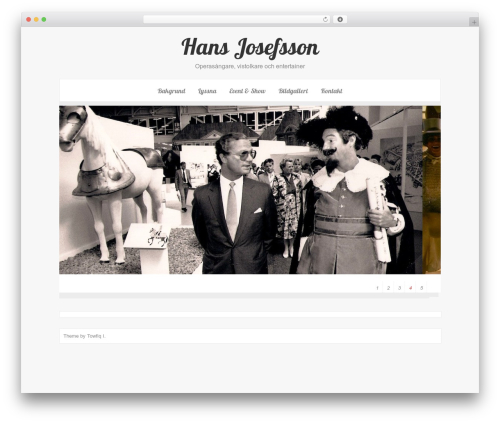
Task: Click the Theme by Towfiq I. footer link
Action: [x=84, y=336]
